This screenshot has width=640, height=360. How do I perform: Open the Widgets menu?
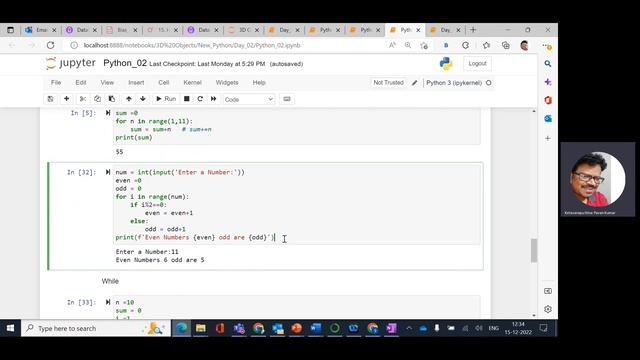227,82
